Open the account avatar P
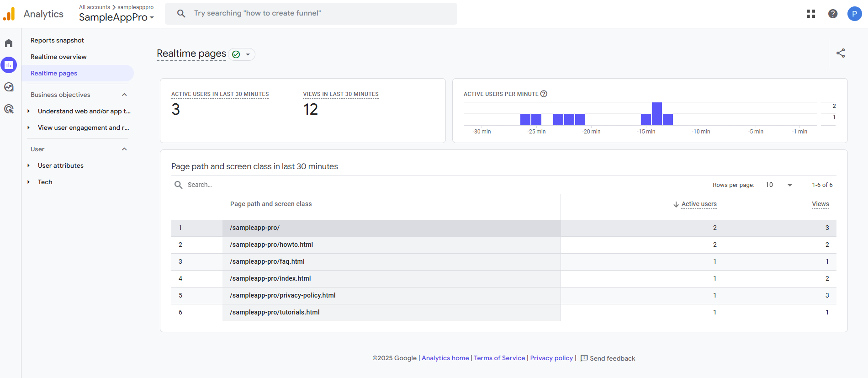The height and width of the screenshot is (378, 868). (855, 14)
